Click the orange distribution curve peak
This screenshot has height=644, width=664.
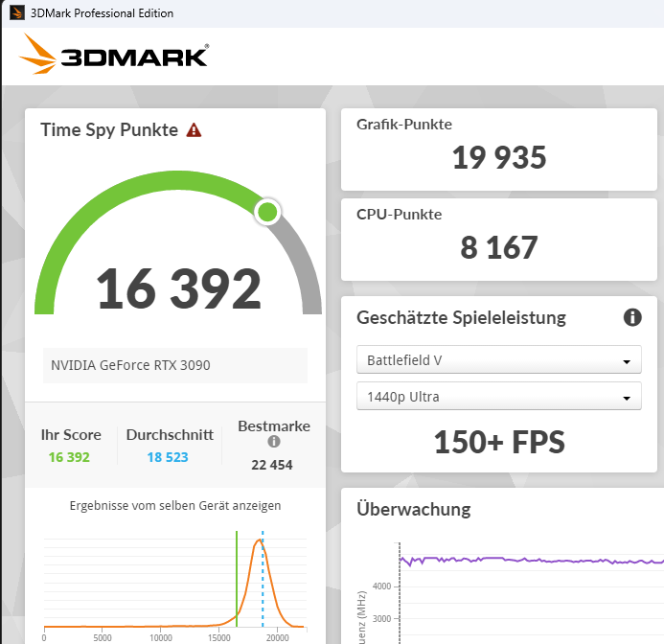pos(259,540)
